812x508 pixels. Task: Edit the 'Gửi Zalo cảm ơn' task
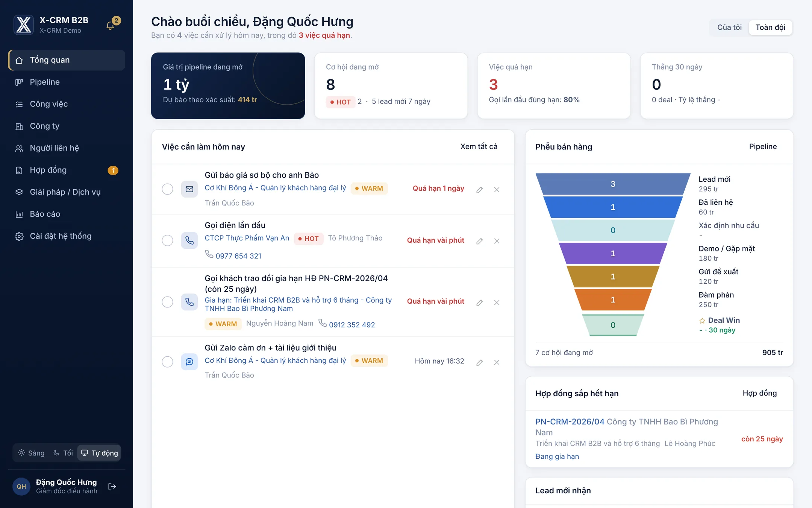[x=479, y=362]
